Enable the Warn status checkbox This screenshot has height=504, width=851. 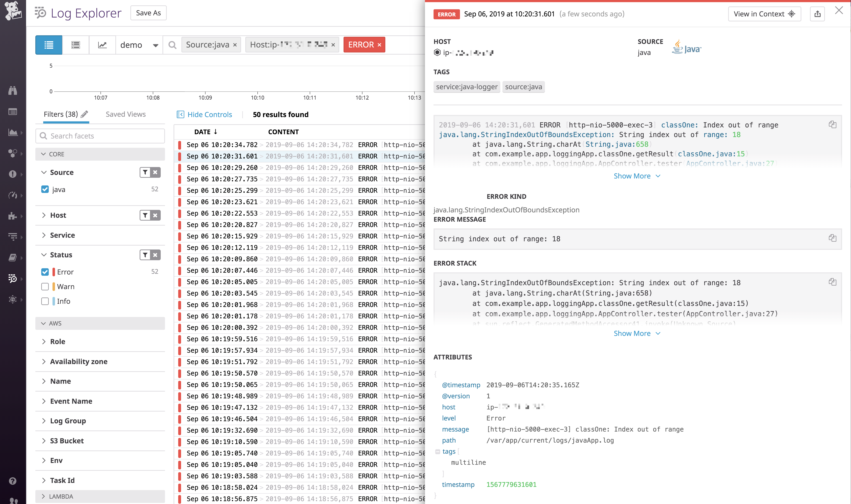point(45,286)
